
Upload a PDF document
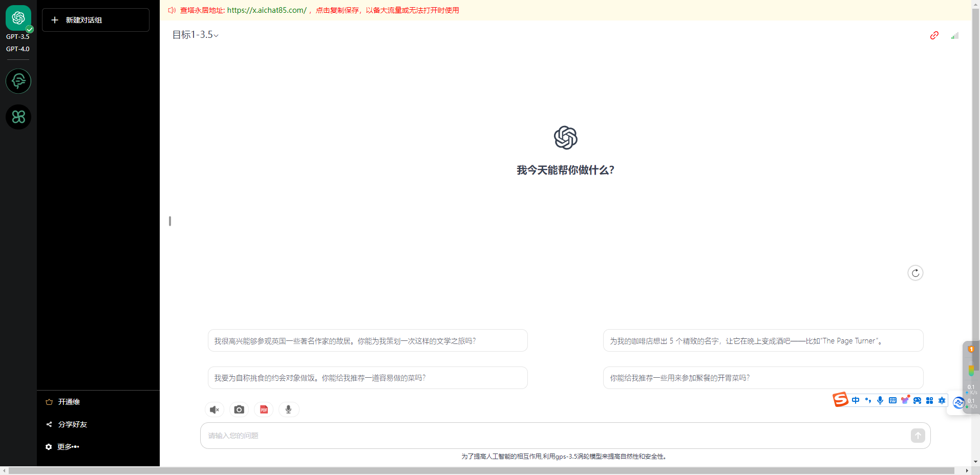263,409
